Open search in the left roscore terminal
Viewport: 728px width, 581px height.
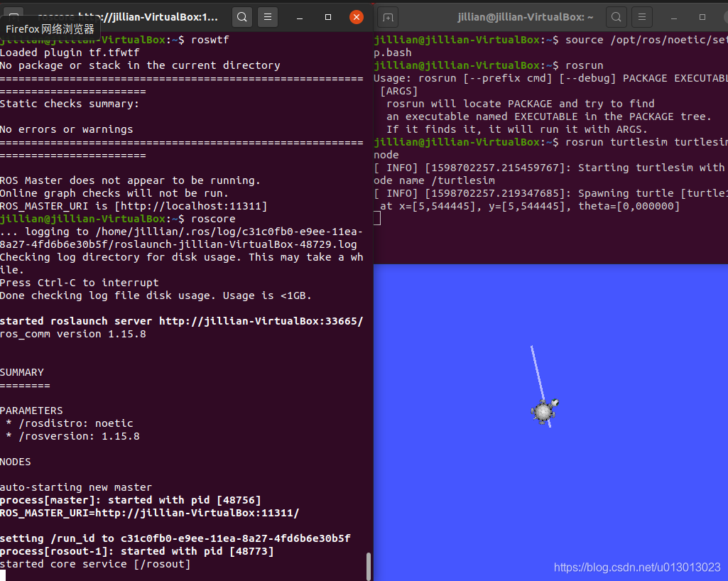point(242,17)
